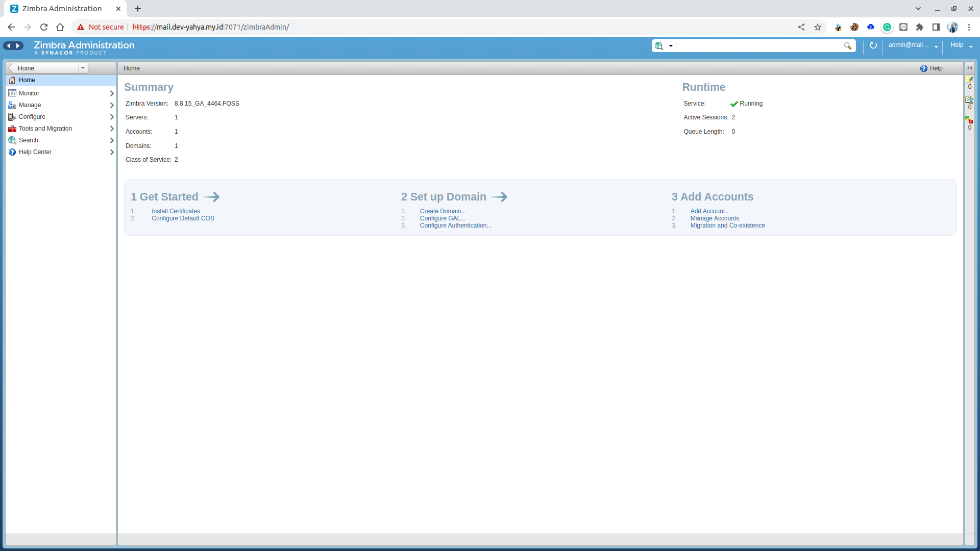Collapse the right status pane with double arrow

point(970,68)
